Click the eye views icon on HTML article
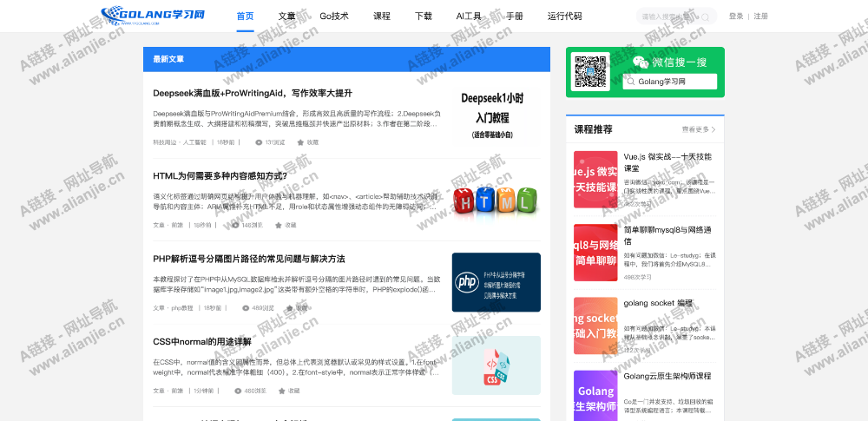Viewport: 868px width, 421px height. (236, 226)
